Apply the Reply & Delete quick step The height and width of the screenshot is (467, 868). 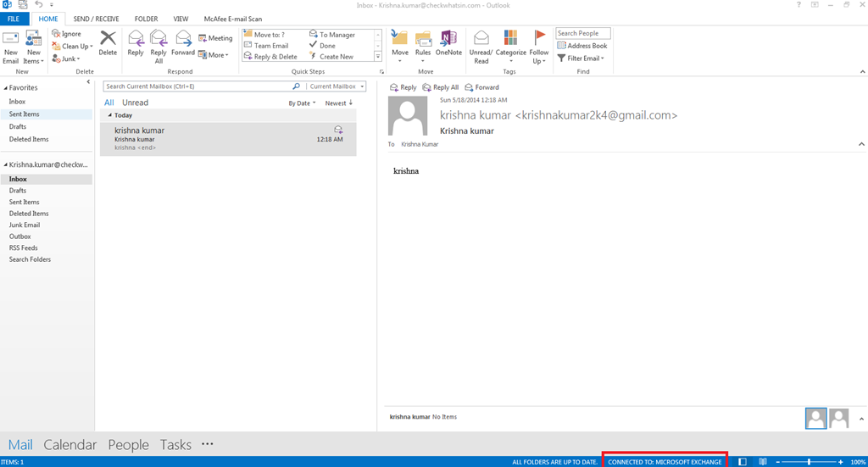270,57
